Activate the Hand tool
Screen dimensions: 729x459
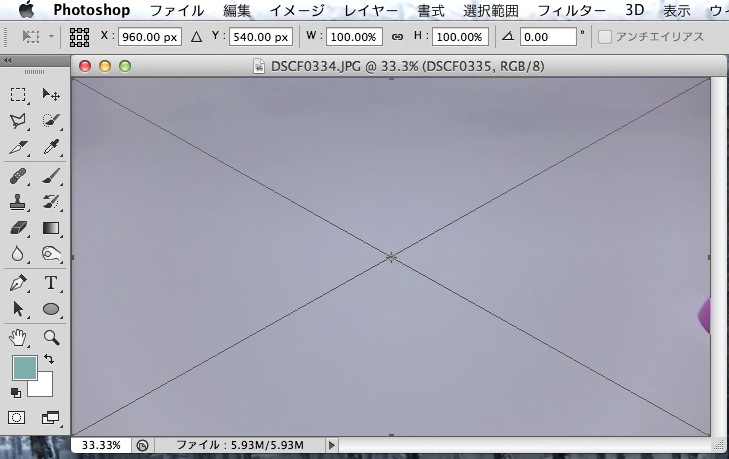click(x=18, y=338)
